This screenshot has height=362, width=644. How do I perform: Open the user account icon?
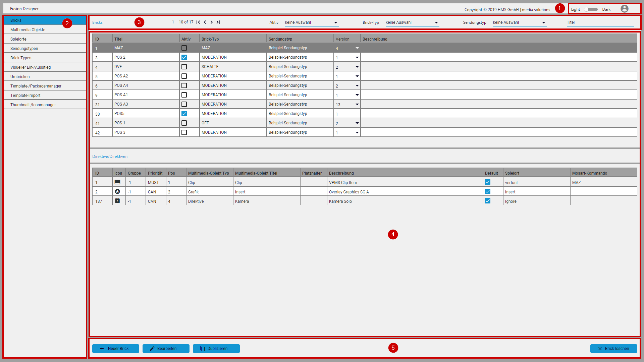624,9
